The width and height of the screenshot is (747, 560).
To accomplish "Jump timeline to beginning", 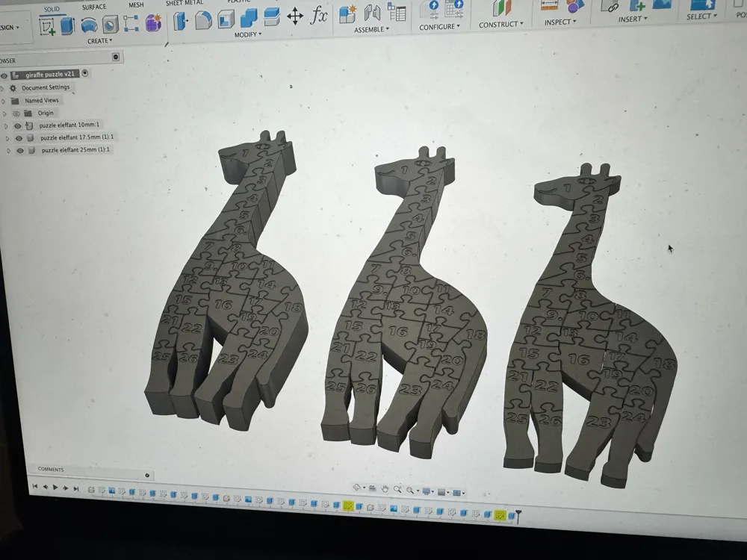I will pos(35,486).
